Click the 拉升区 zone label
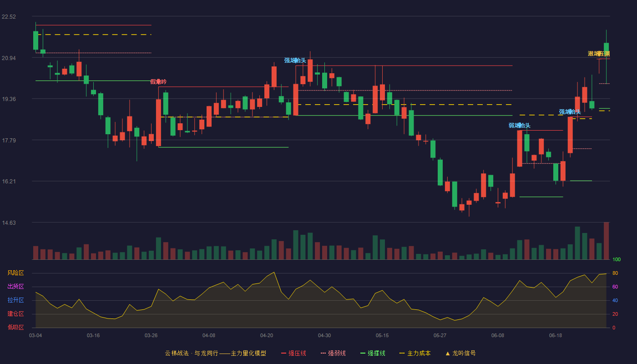 (x=15, y=300)
